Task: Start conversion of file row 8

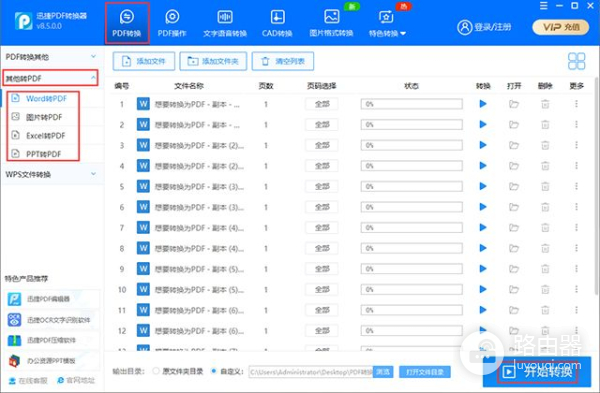Action: click(x=483, y=248)
